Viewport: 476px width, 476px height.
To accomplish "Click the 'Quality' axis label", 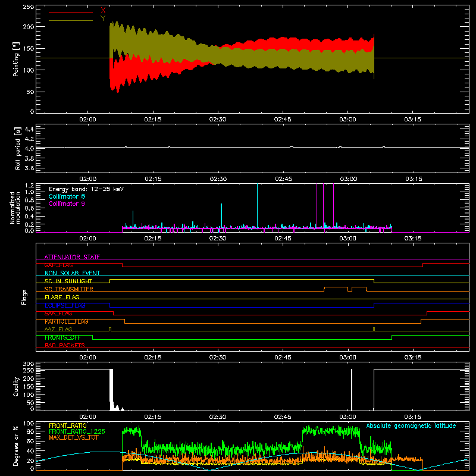I will click(16, 386).
